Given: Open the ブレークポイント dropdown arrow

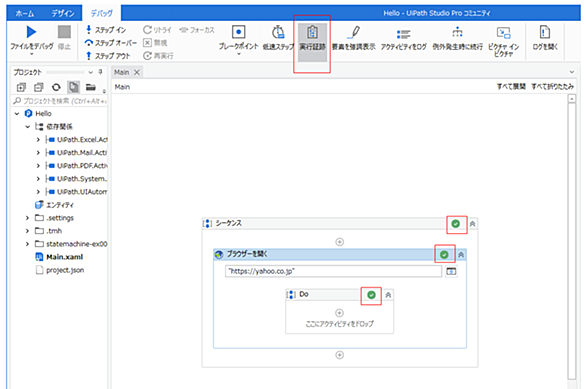Looking at the screenshot, I should (x=238, y=54).
